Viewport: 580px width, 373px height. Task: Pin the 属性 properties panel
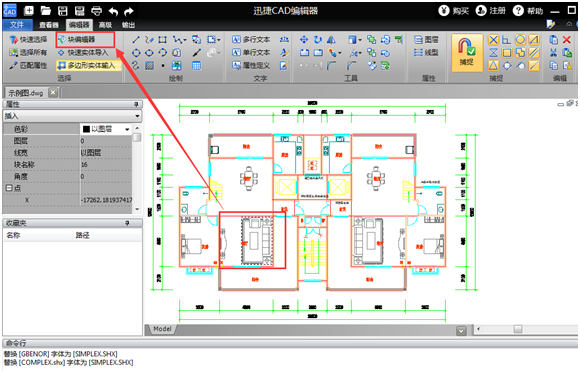coord(136,104)
